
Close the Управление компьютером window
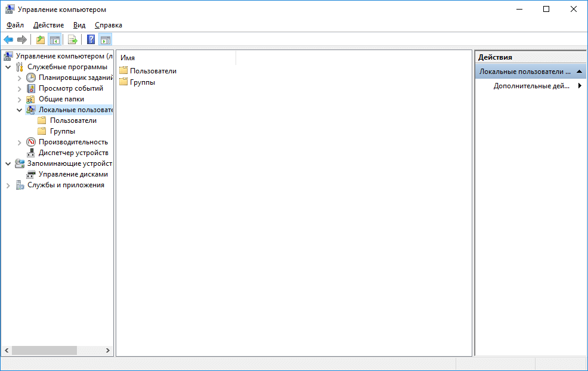[574, 10]
